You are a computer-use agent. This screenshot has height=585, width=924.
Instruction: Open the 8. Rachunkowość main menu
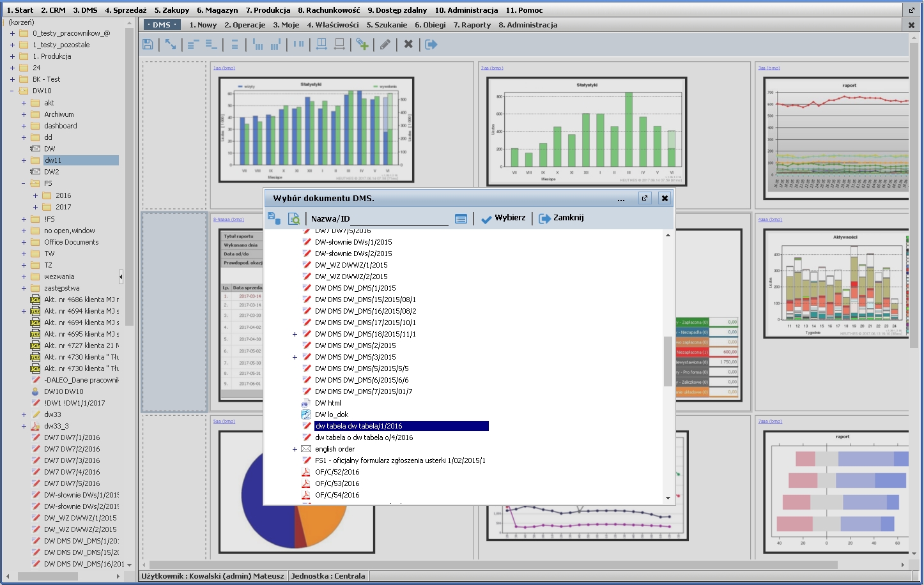[x=329, y=10]
